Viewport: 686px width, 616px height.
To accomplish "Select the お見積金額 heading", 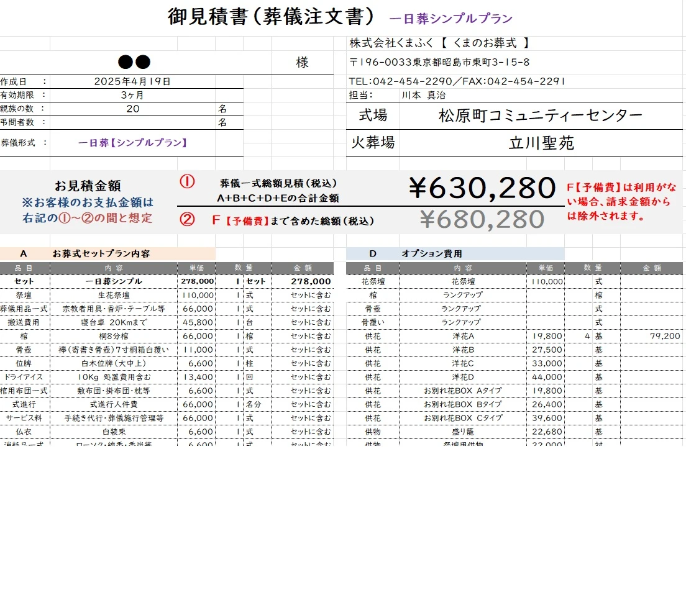I will [x=88, y=186].
